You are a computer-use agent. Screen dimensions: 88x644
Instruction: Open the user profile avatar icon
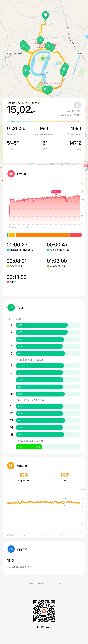[x=77, y=105]
